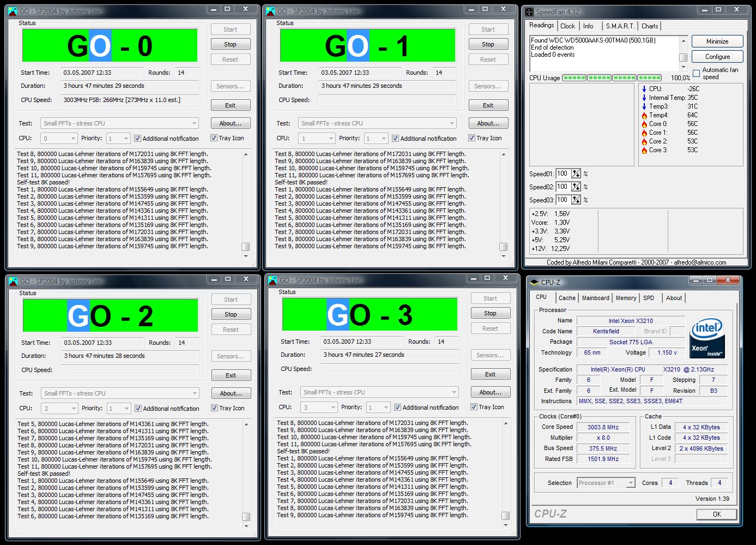The image size is (756, 545).
Task: Click the Speed03 spinner arrows in SpeedFan
Action: coord(576,200)
